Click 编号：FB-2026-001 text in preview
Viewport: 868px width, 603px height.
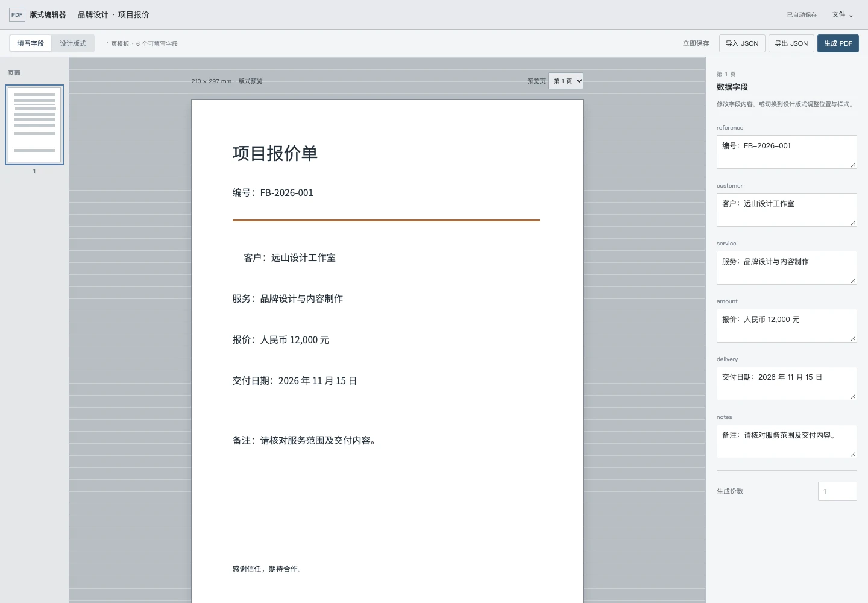pyautogui.click(x=273, y=193)
